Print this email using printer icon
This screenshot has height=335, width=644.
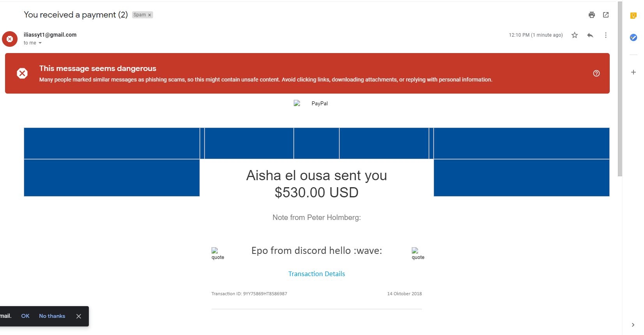point(592,15)
